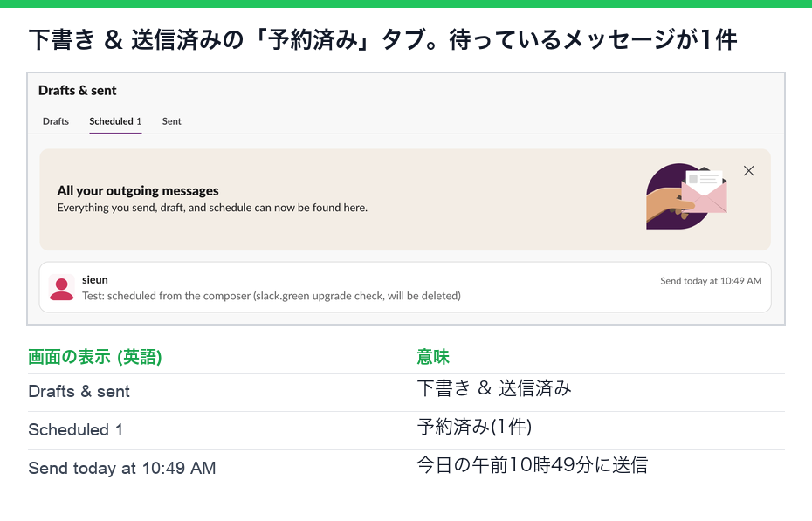Click the Japanese slide title at top

pyautogui.click(x=382, y=39)
